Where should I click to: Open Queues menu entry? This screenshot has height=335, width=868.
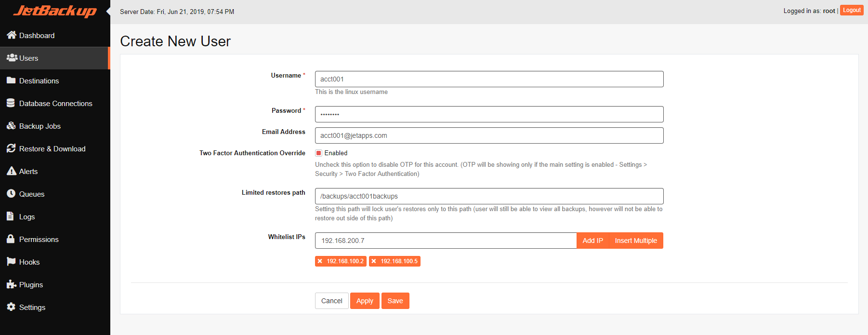tap(55, 194)
